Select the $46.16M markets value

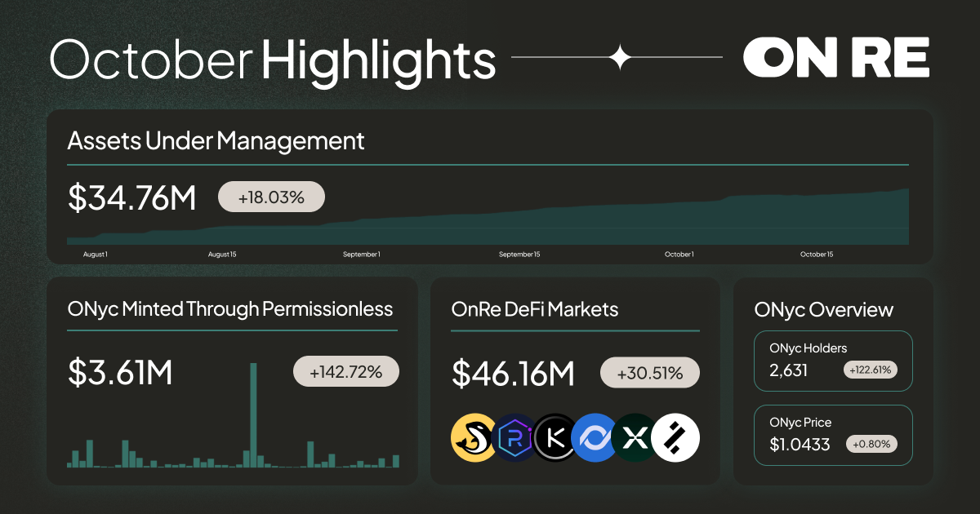tap(513, 374)
